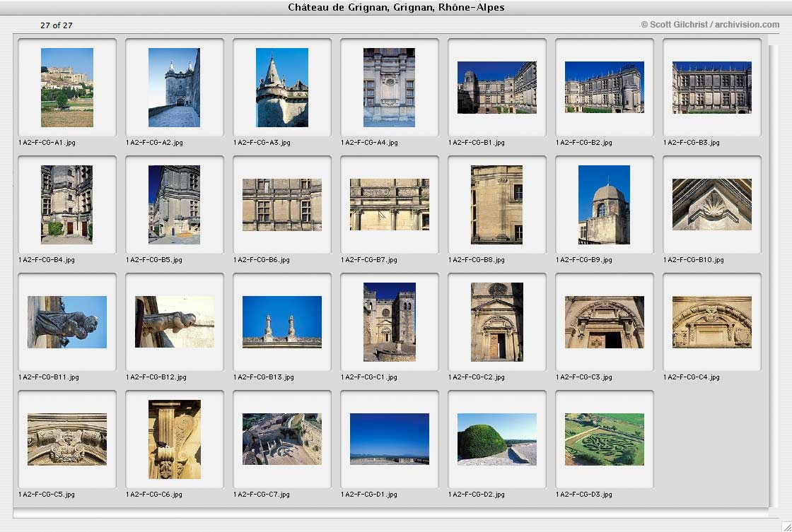Click the Château de Grignan window title

point(396,7)
